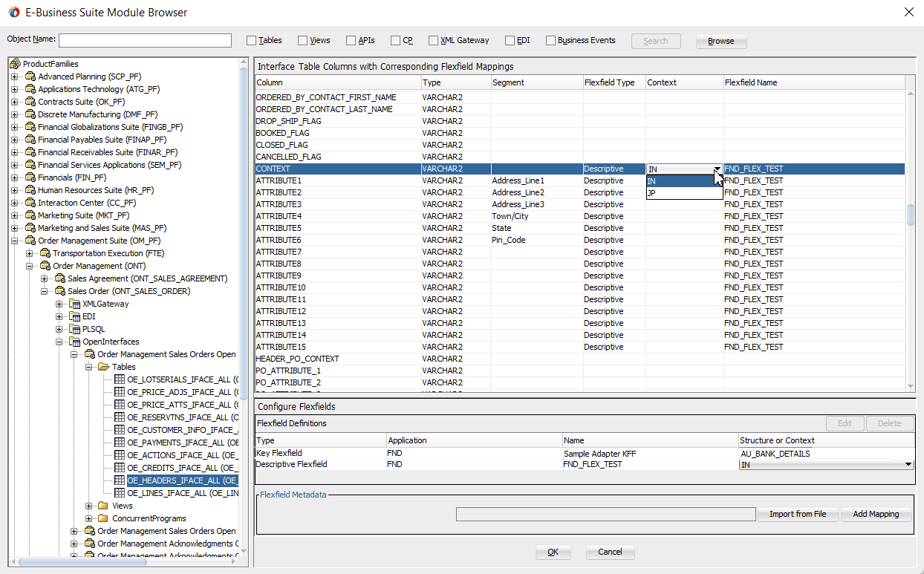Toggle the CP checkbox
This screenshot has width=924, height=574.
click(396, 41)
